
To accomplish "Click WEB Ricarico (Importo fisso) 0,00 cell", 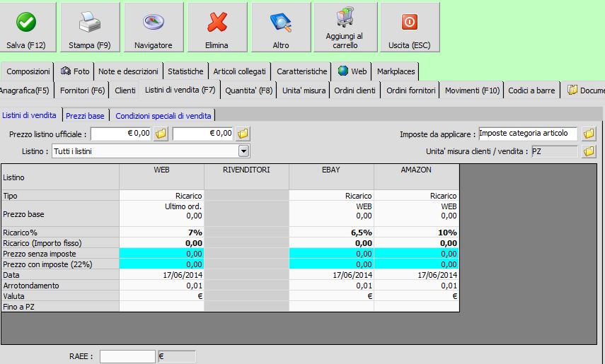I will coord(161,243).
